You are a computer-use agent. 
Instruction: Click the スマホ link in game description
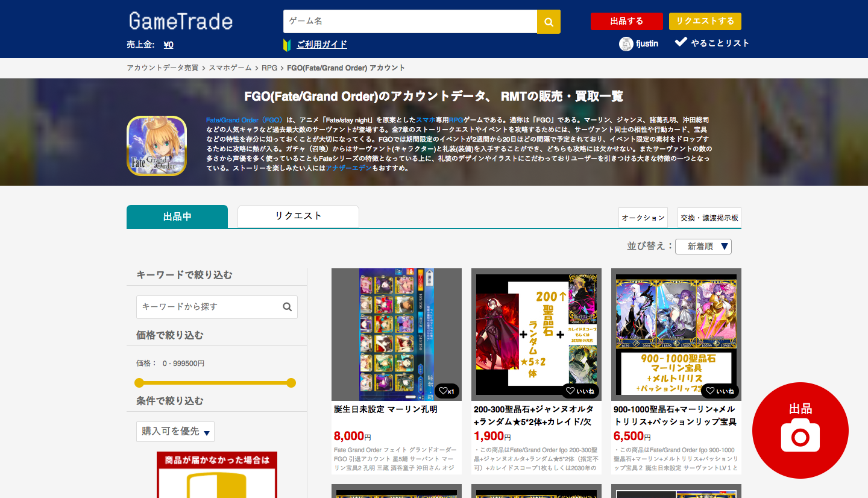(x=426, y=121)
